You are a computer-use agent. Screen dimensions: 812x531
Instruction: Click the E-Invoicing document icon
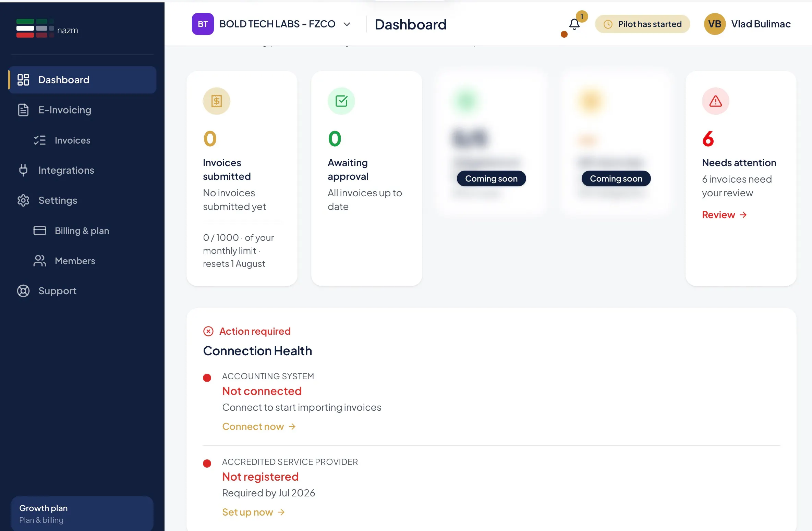pos(23,110)
